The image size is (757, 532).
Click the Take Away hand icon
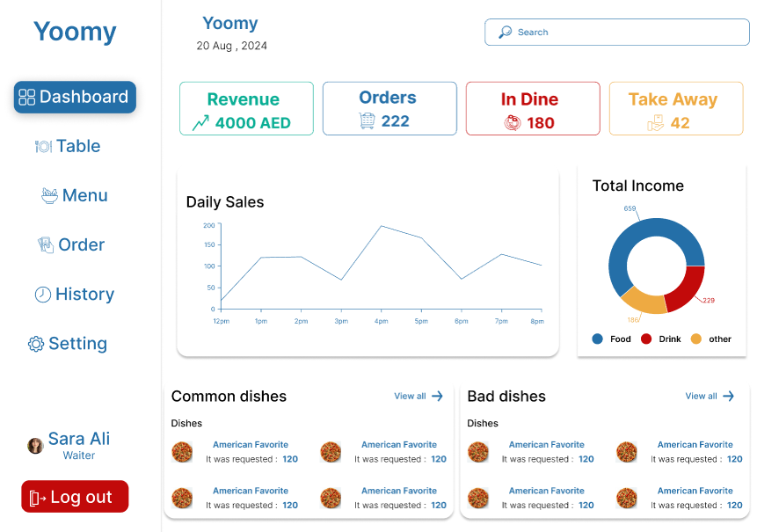click(655, 123)
